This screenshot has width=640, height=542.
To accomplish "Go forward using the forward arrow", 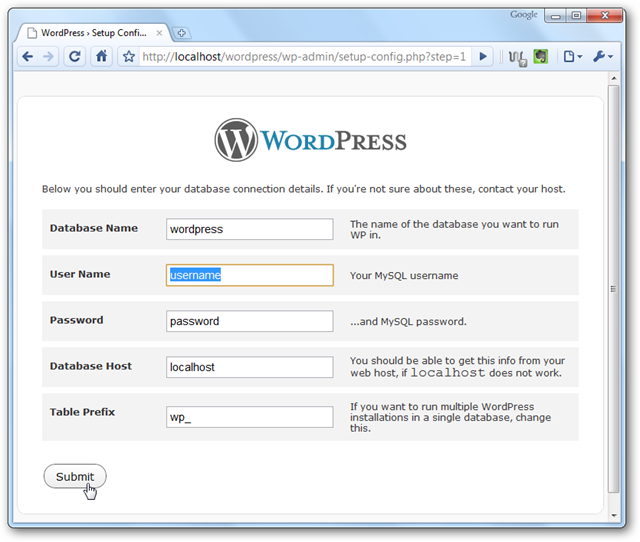I will pos(48,56).
